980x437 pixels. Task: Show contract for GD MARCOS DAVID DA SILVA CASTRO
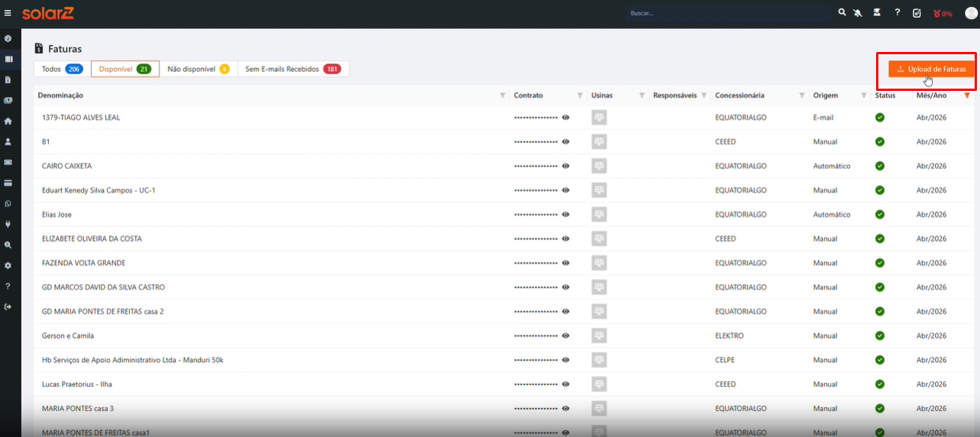click(566, 287)
